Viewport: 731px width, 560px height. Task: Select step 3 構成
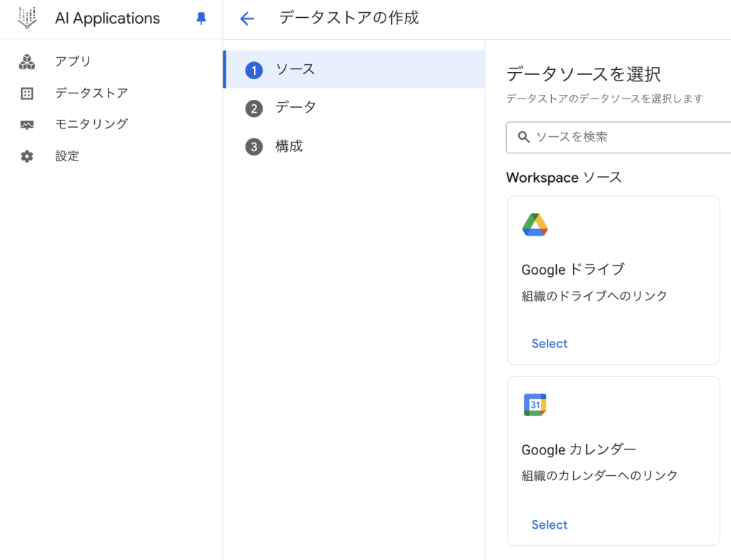288,146
